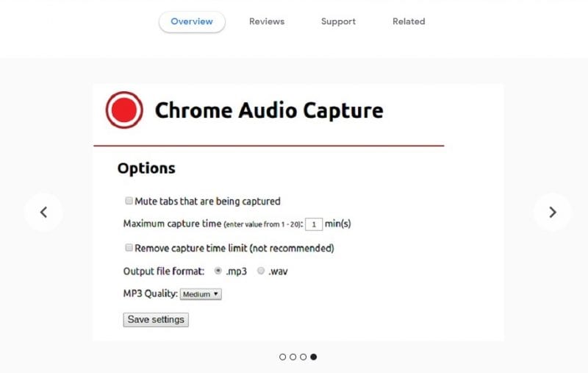This screenshot has height=373, width=588.
Task: Check Remove capture time limit option
Action: pos(129,248)
